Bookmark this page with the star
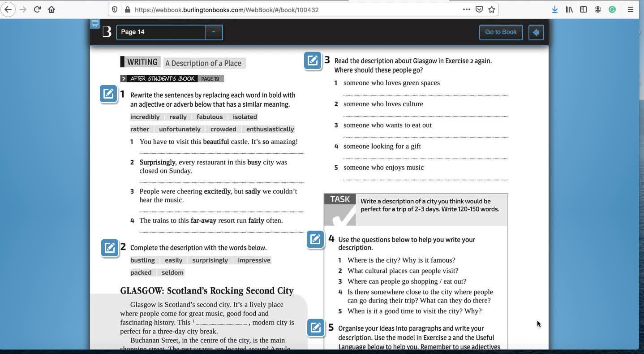644x354 pixels. click(492, 9)
